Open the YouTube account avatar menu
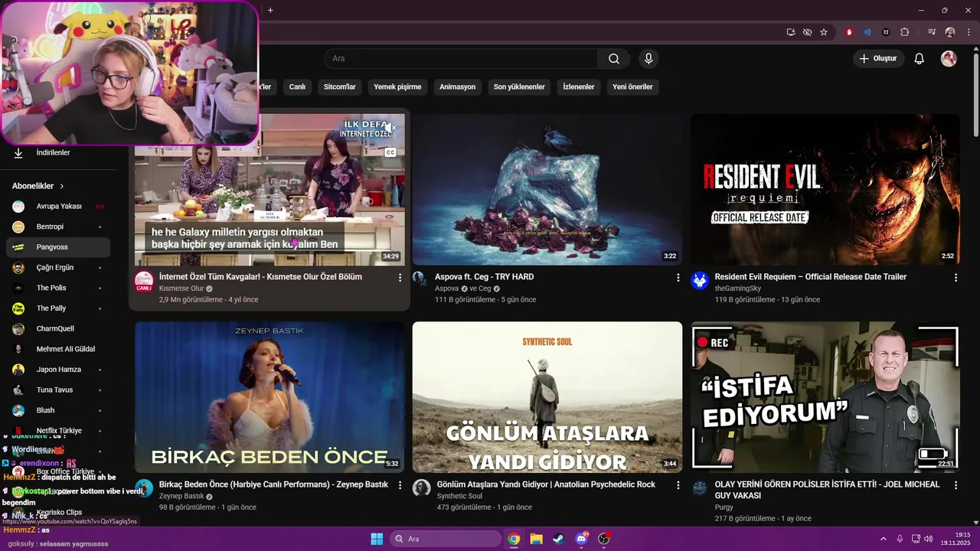 point(949,59)
